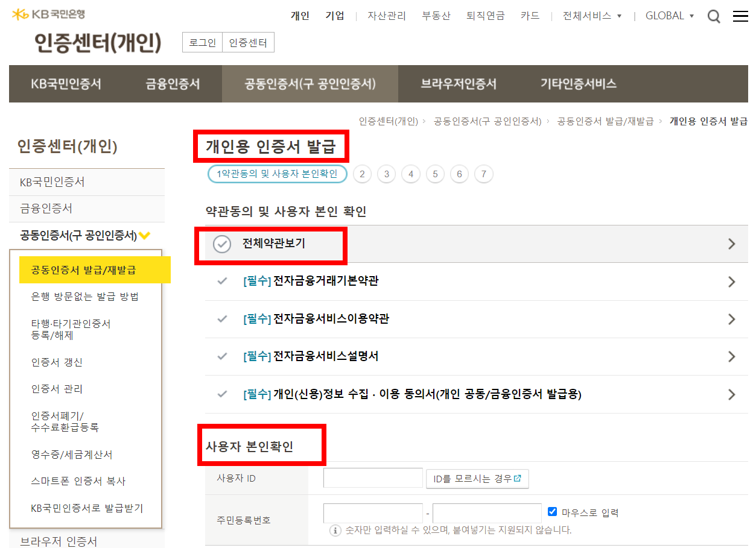Open 스마트폰 인증서 복사 sidebar item

click(x=78, y=481)
